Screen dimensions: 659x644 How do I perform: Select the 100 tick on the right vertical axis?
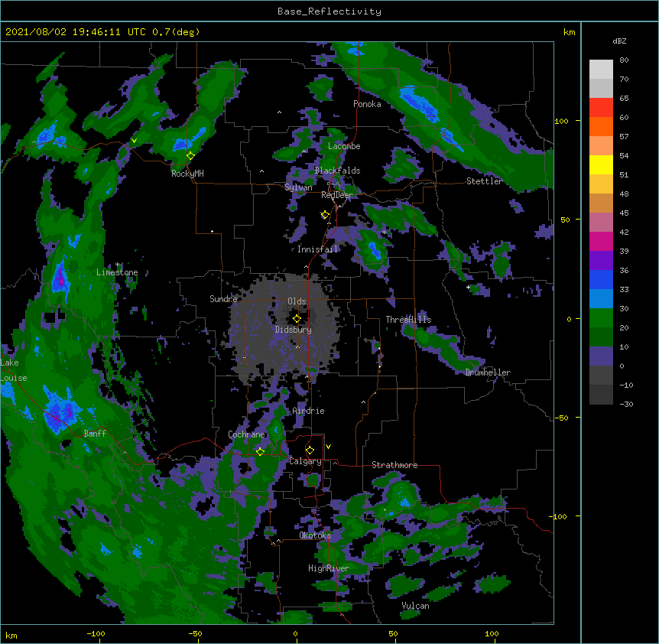(561, 121)
